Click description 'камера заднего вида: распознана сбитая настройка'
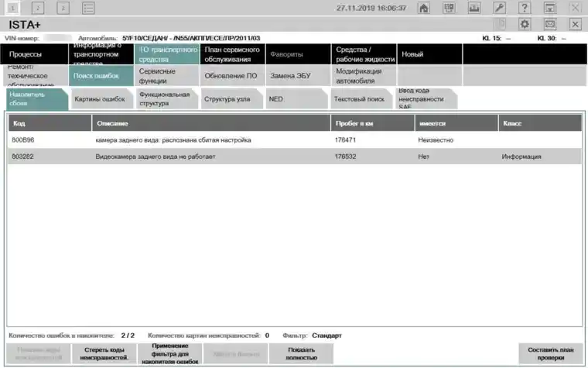The image size is (588, 368). click(x=173, y=140)
